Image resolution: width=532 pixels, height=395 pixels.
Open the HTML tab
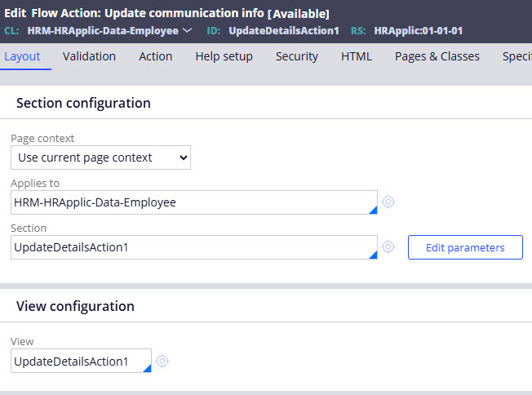click(356, 56)
